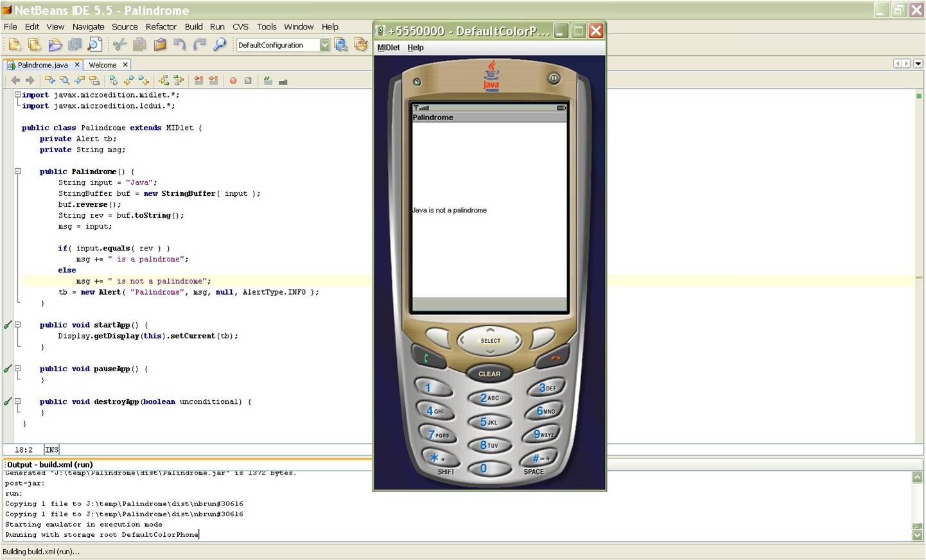Click the Uncomment lines icon
This screenshot has width=926, height=560.
pos(283,81)
